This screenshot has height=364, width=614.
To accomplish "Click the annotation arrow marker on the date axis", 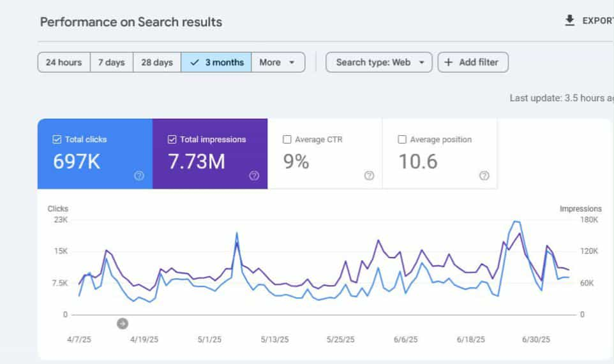I will [123, 324].
